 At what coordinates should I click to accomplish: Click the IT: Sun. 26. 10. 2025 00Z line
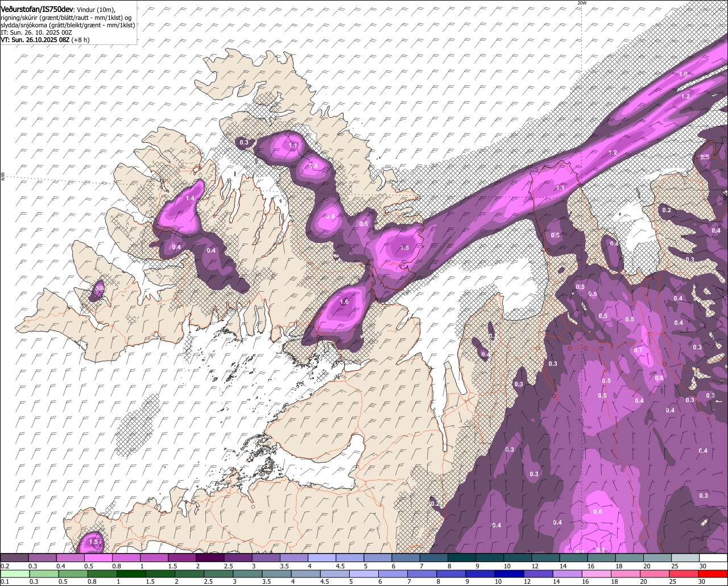point(36,32)
